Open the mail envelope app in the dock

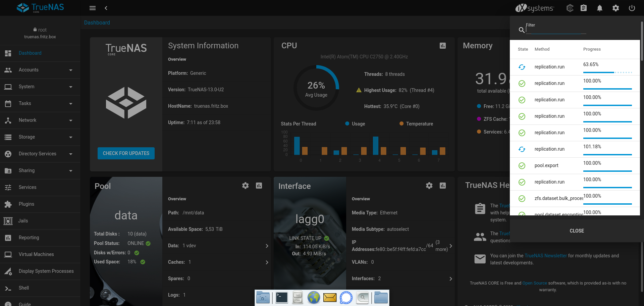tap(330, 298)
